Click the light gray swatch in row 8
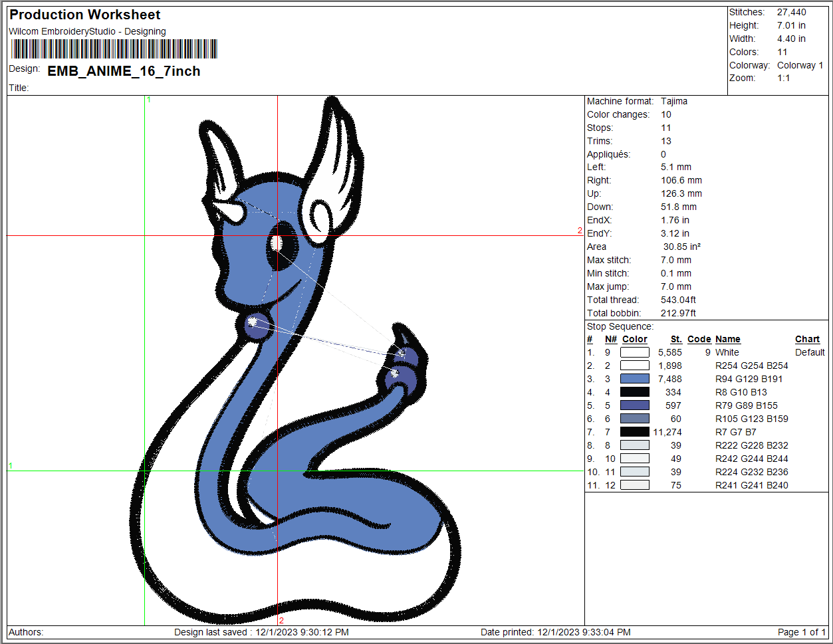This screenshot has width=833, height=644. [635, 445]
